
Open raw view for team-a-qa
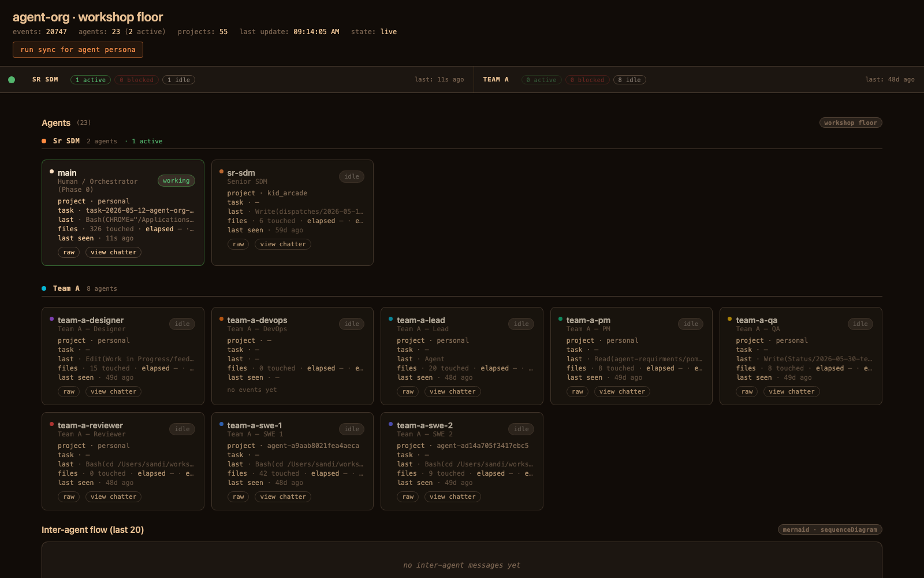[747, 391]
